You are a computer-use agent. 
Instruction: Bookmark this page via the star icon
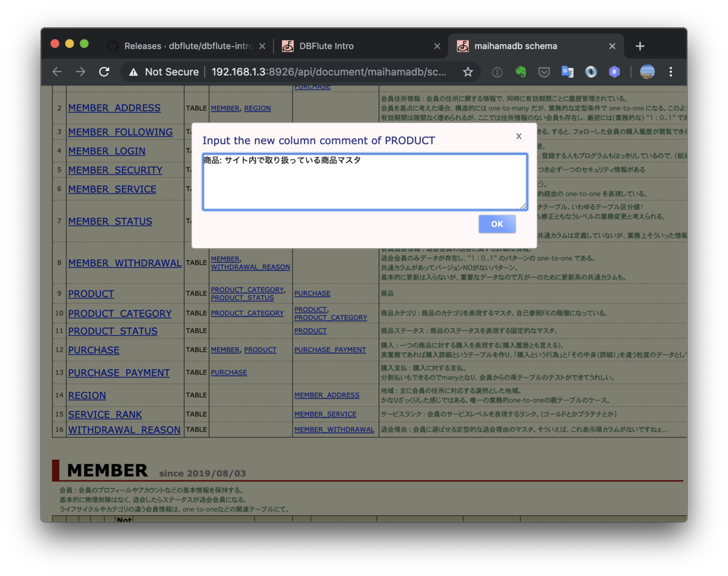tap(468, 72)
